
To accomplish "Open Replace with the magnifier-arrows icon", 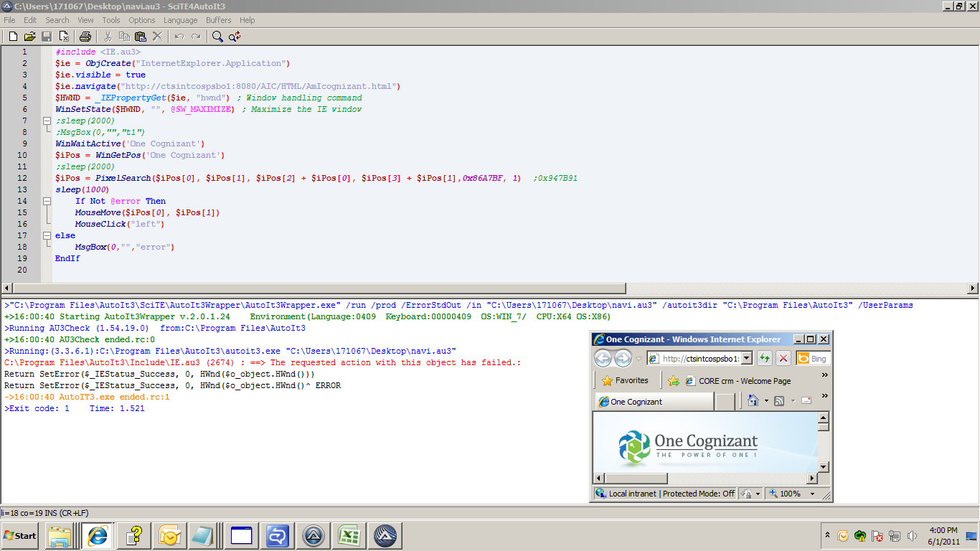I will tap(235, 36).
